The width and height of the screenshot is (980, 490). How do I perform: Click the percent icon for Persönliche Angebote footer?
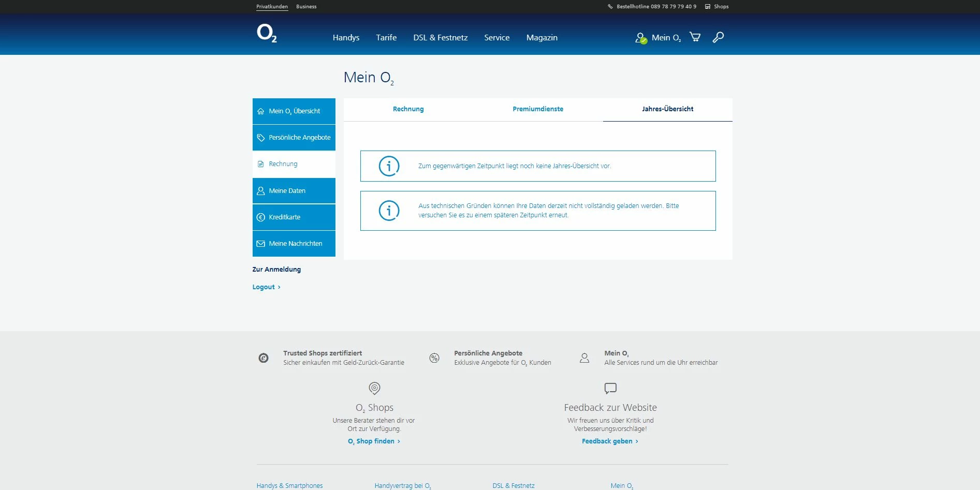tap(434, 358)
